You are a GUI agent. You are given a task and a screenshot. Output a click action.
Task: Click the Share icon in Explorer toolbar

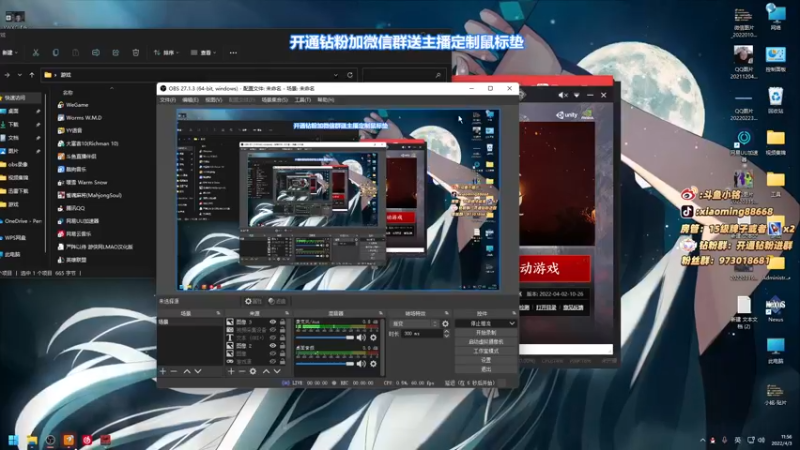(116, 53)
